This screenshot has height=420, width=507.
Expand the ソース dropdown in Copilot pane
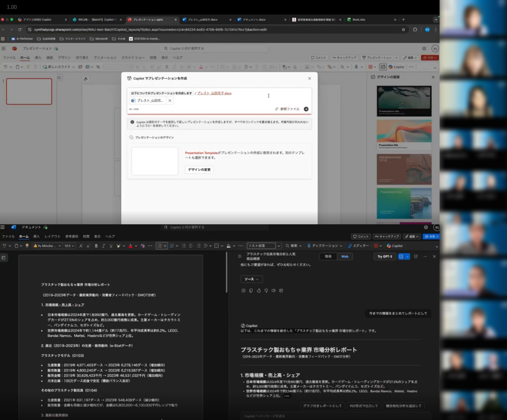coord(251,279)
